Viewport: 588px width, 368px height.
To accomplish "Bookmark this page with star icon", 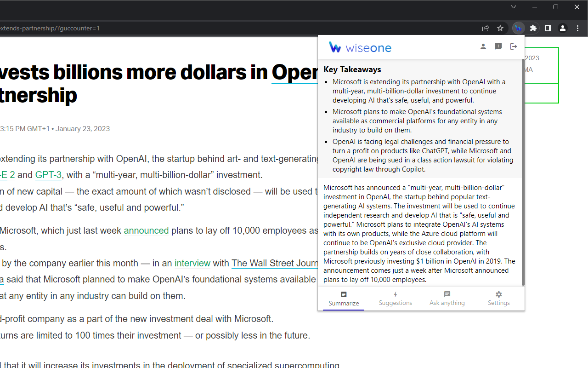I will [x=500, y=28].
